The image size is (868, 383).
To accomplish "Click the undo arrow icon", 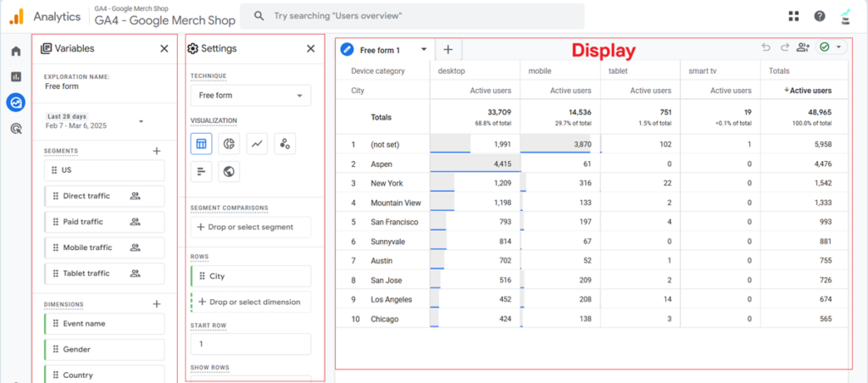I will tap(766, 47).
